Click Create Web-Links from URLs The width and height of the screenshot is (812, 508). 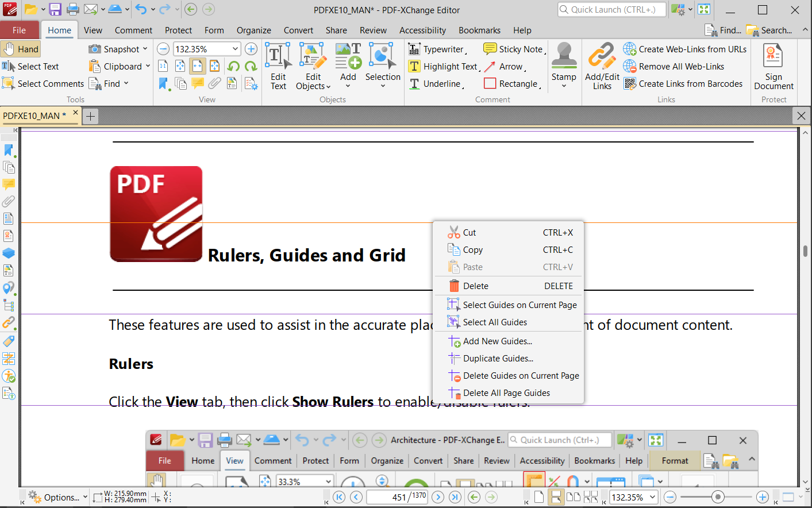(684, 49)
